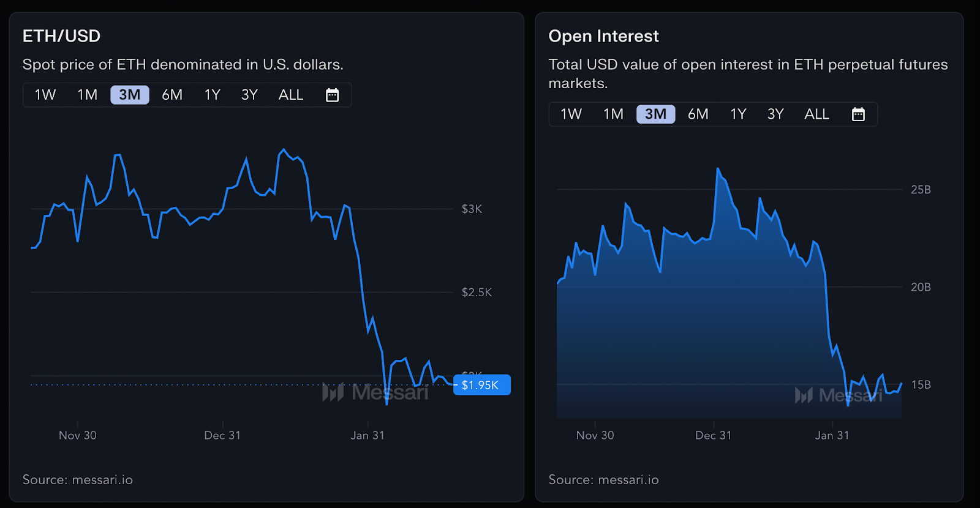
Task: Select 1M range on ETH/USD chart
Action: (88, 95)
